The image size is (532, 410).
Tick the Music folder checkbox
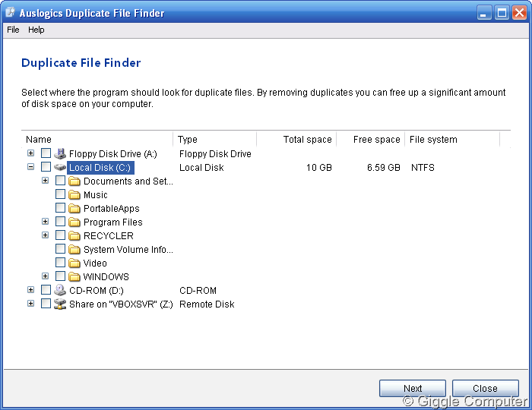tap(60, 194)
